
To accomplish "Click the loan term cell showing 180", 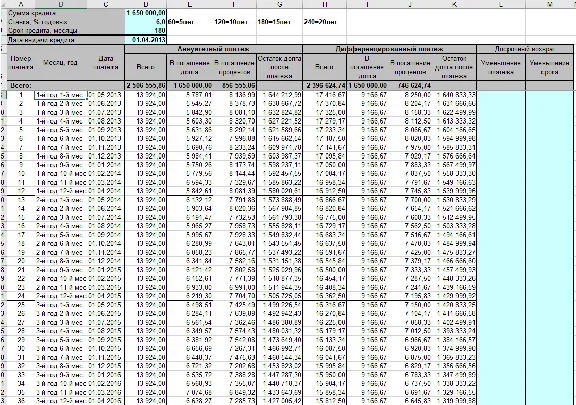I will [x=145, y=31].
